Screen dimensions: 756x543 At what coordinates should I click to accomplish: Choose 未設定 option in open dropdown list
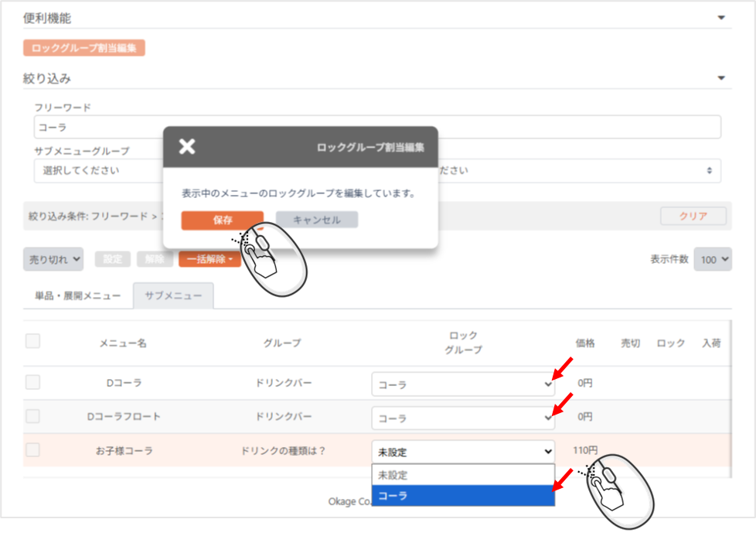tap(463, 475)
